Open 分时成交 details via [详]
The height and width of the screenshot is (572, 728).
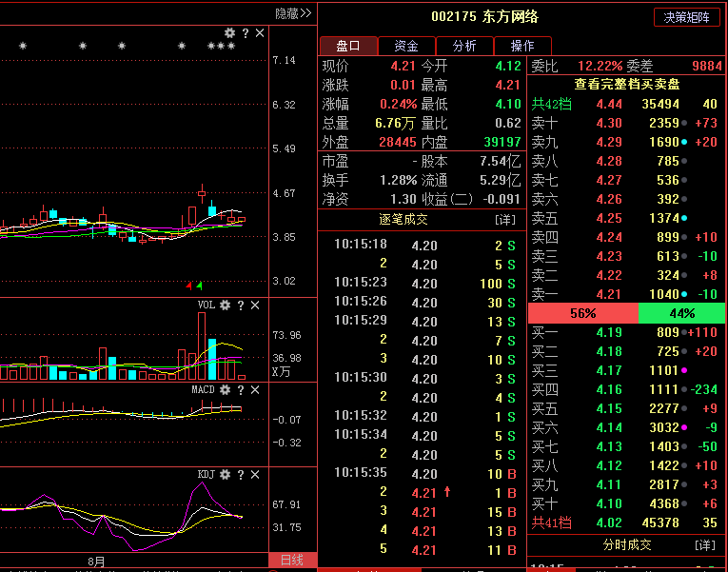pos(705,544)
